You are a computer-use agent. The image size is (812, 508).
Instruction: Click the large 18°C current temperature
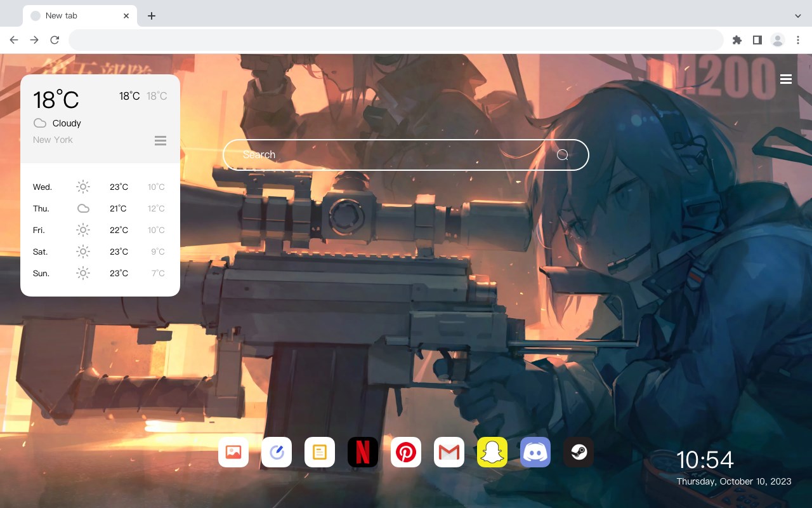tap(56, 100)
